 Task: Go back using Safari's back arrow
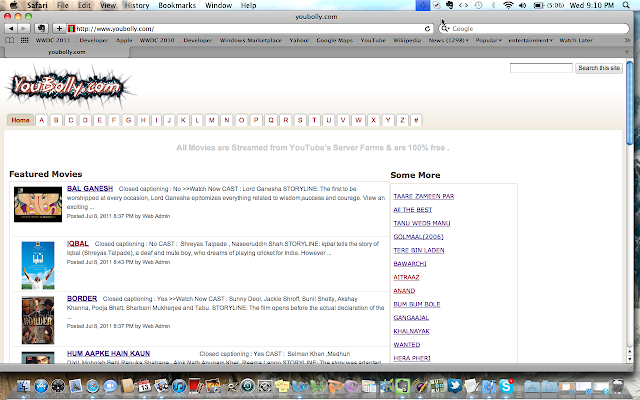11,29
